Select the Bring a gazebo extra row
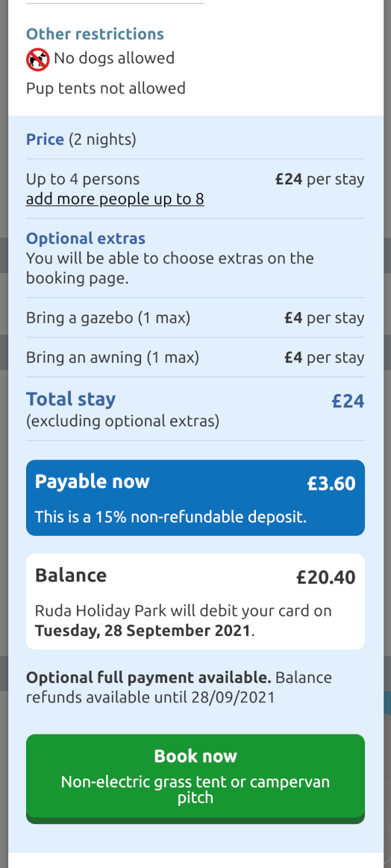Screen dimensions: 391x868 tap(195, 318)
